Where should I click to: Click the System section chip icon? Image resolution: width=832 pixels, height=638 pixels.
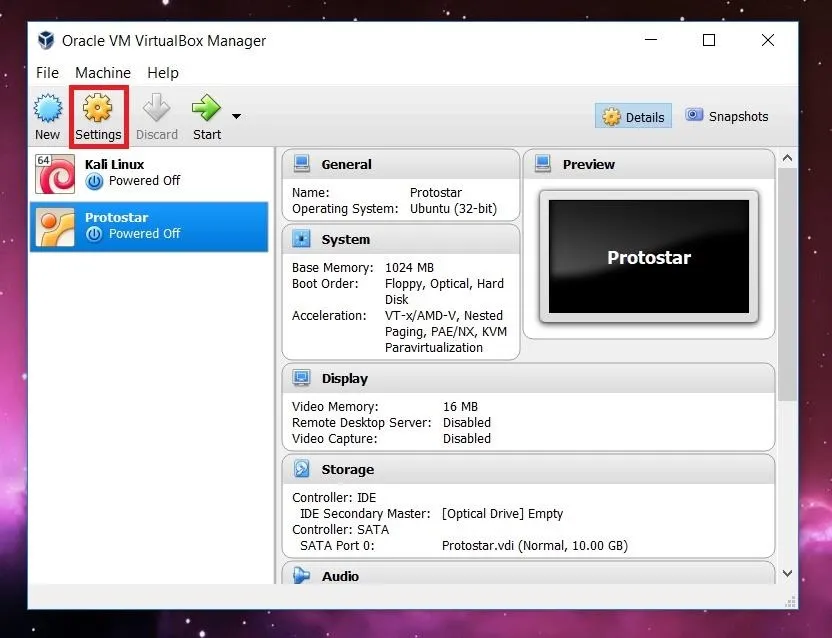tap(301, 240)
